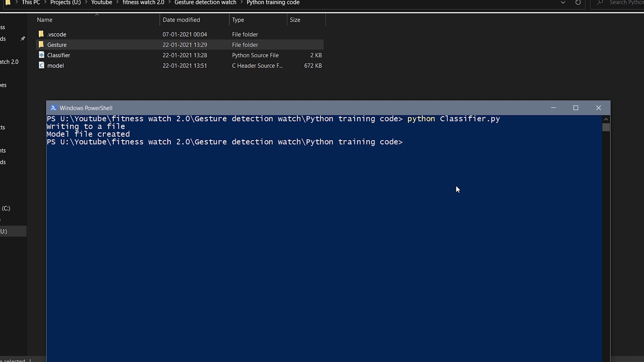Click the search magnifier icon
Image resolution: width=644 pixels, height=362 pixels.
[x=600, y=3]
